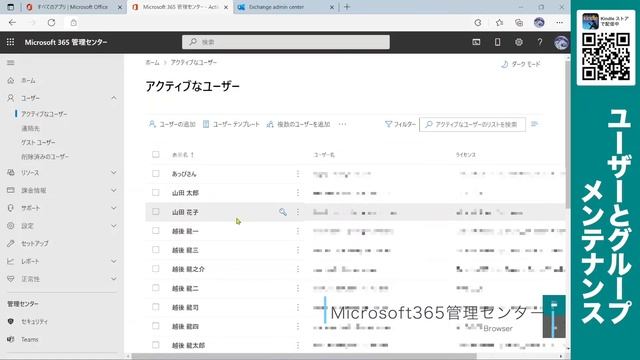Open more actions for 越後 龍三 row
The image size is (640, 360).
click(298, 250)
